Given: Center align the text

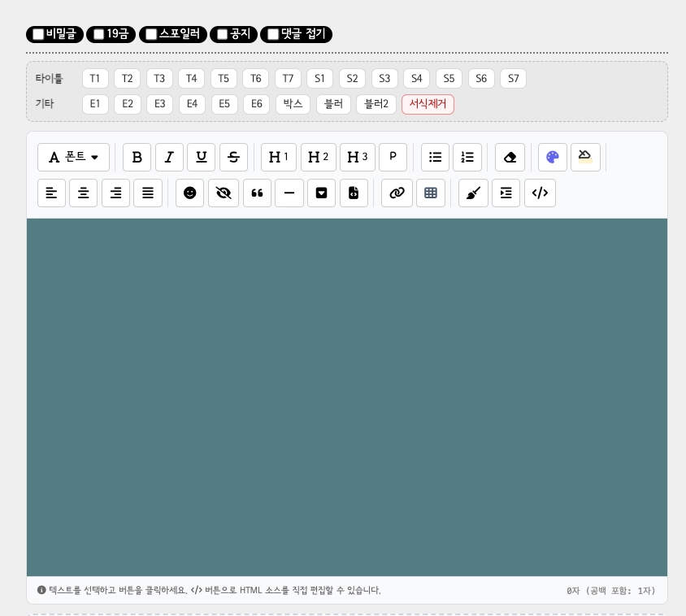Looking at the screenshot, I should pyautogui.click(x=83, y=193).
